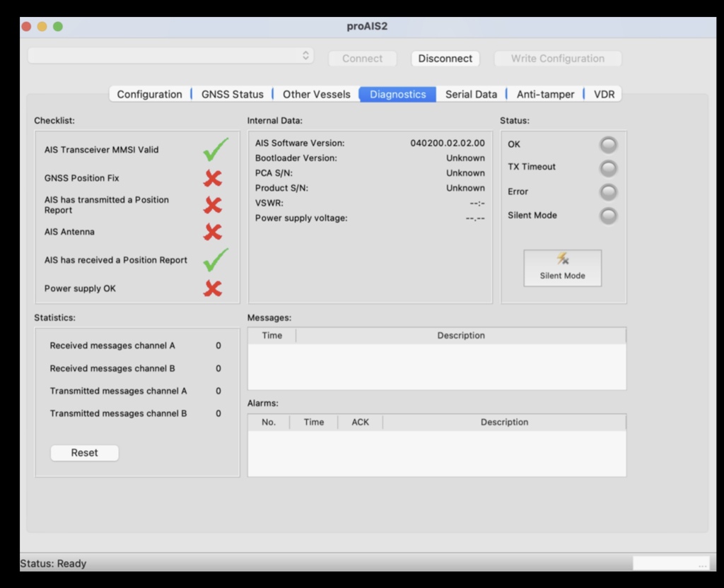
Task: Click the No. column header in Alarms
Action: (x=269, y=423)
